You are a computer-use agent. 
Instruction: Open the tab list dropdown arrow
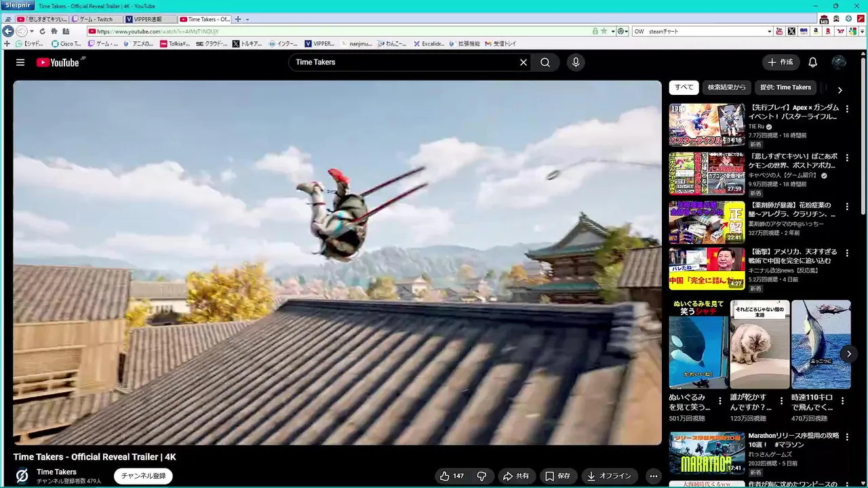(x=248, y=19)
